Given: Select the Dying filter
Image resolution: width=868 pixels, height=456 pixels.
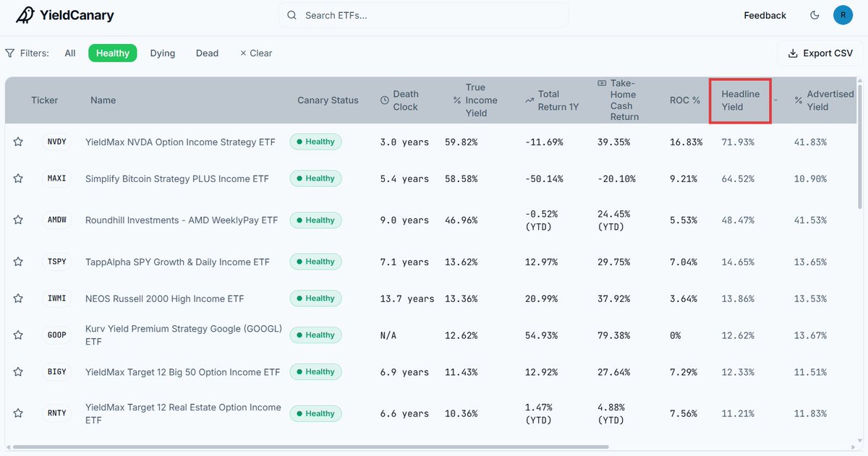Looking at the screenshot, I should pos(163,53).
